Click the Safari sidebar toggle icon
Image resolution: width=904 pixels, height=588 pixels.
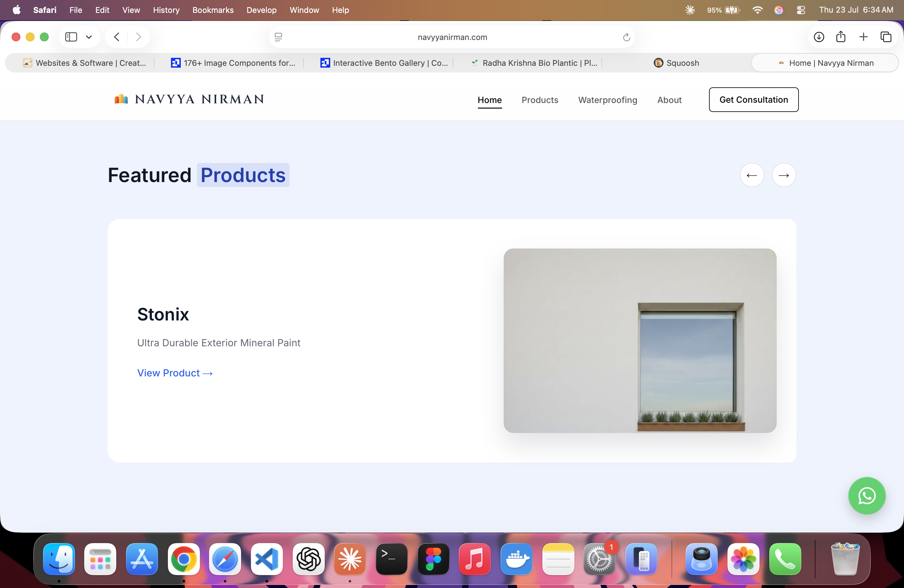[x=71, y=37]
